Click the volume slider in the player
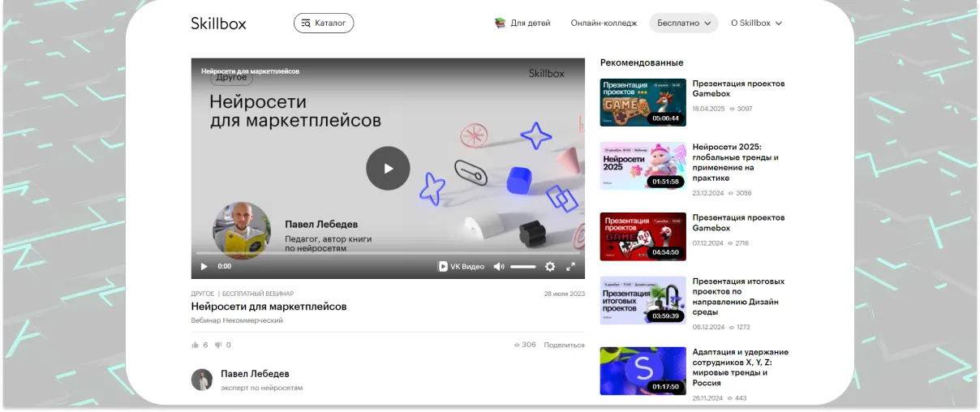The width and height of the screenshot is (980, 412). [523, 266]
